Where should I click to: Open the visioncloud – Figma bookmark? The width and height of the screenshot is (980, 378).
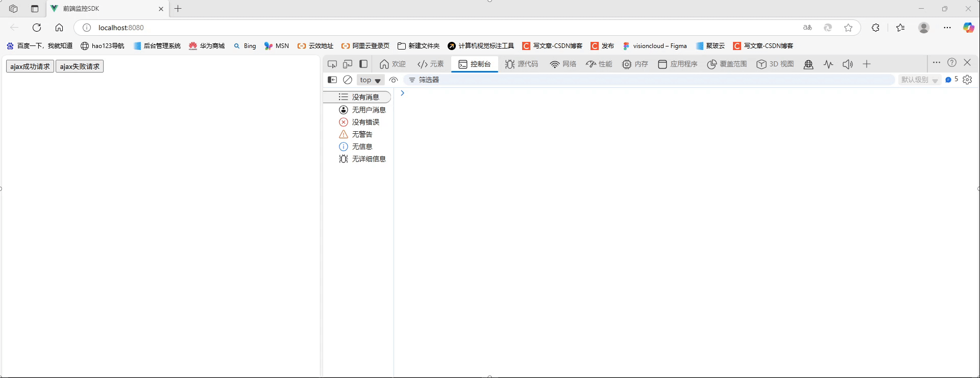[655, 46]
